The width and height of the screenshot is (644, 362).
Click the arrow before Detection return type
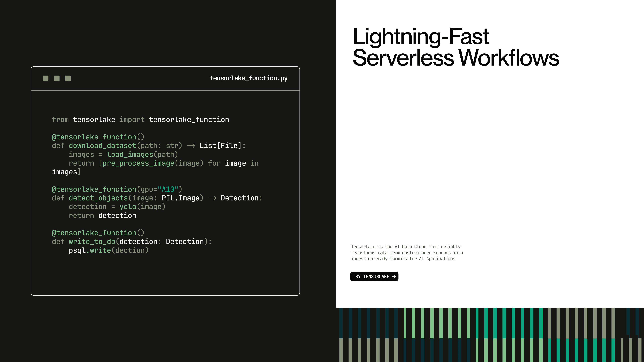pos(212,198)
